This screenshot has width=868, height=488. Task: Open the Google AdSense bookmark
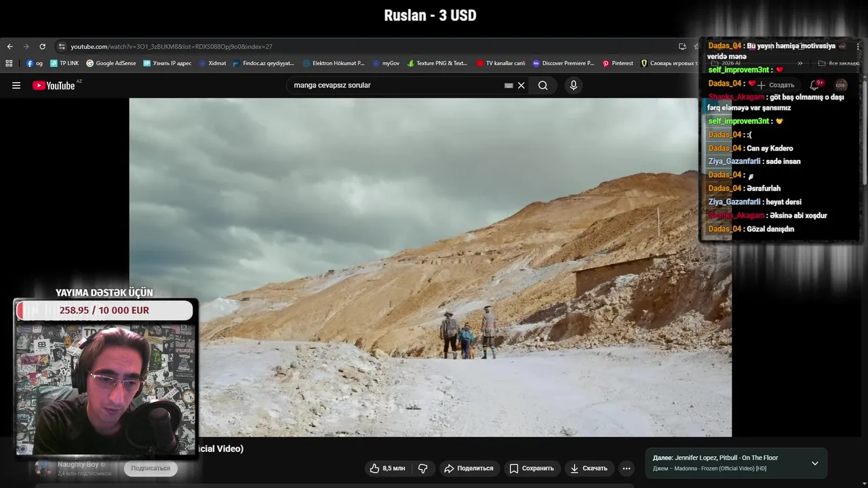(111, 63)
